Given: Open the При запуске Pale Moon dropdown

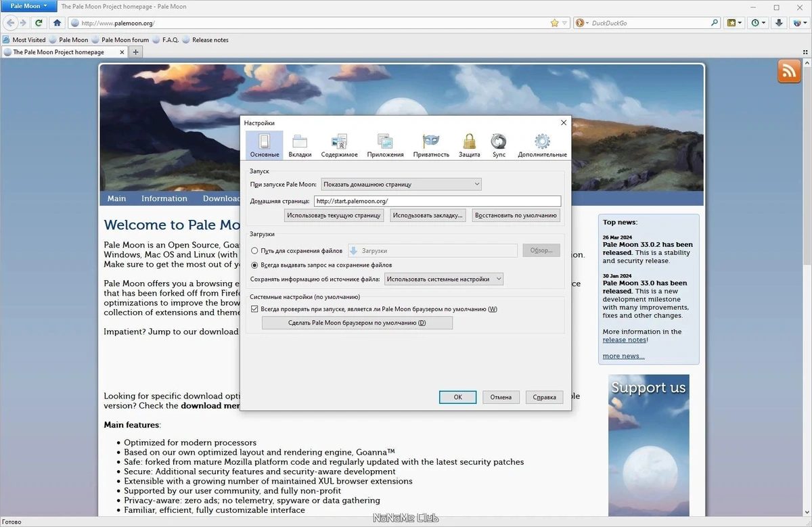Looking at the screenshot, I should 401,184.
